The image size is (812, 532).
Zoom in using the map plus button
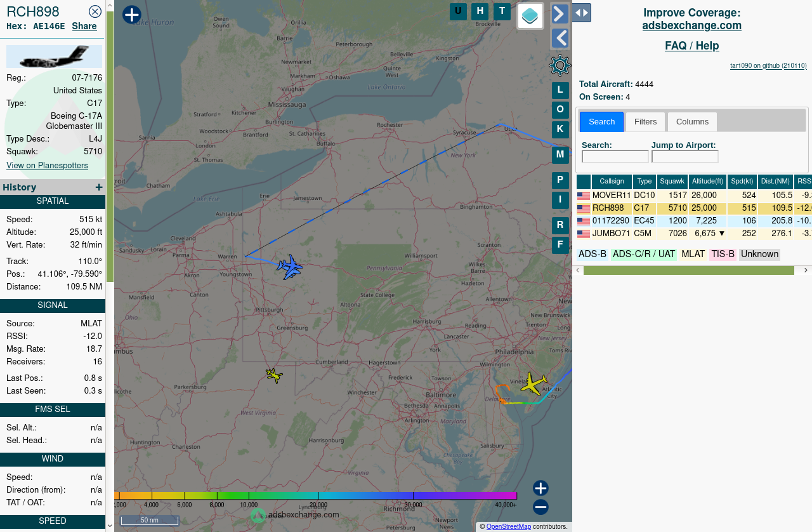pos(540,488)
